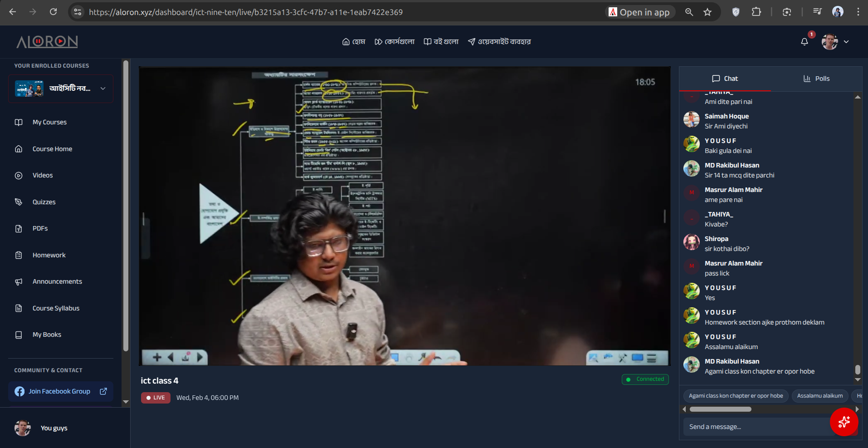
Task: Click suggestion chips left scroll arrow
Action: pyautogui.click(x=684, y=409)
